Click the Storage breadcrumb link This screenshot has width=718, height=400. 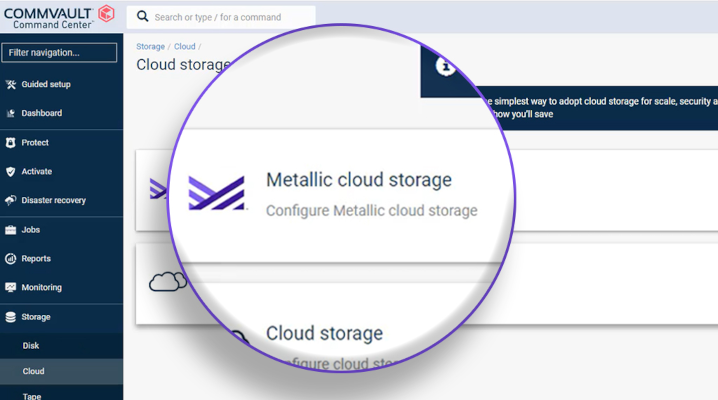(x=150, y=46)
